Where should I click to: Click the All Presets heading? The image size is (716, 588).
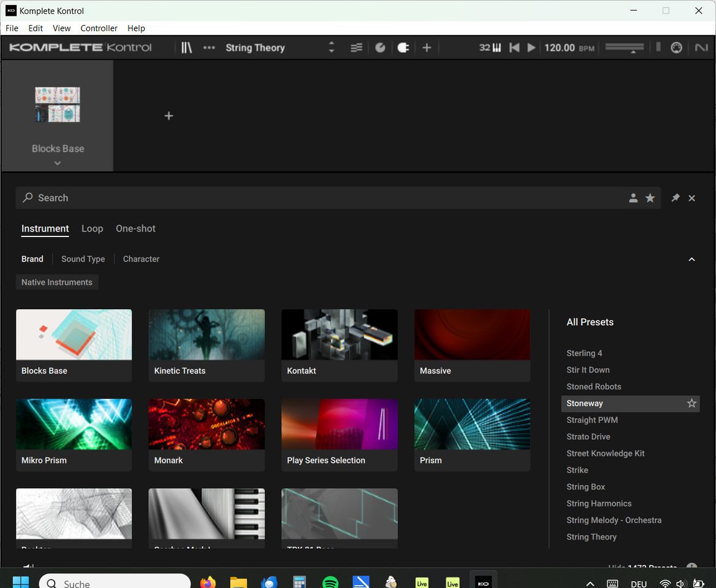[590, 322]
